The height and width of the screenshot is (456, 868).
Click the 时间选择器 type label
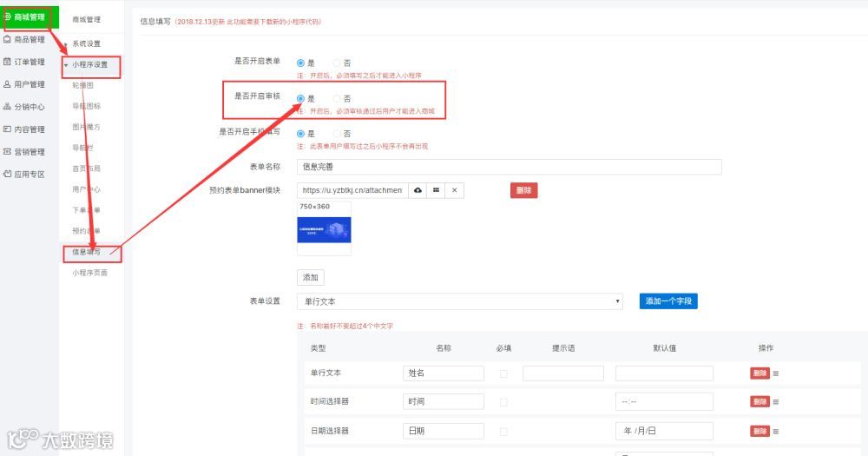(x=329, y=401)
